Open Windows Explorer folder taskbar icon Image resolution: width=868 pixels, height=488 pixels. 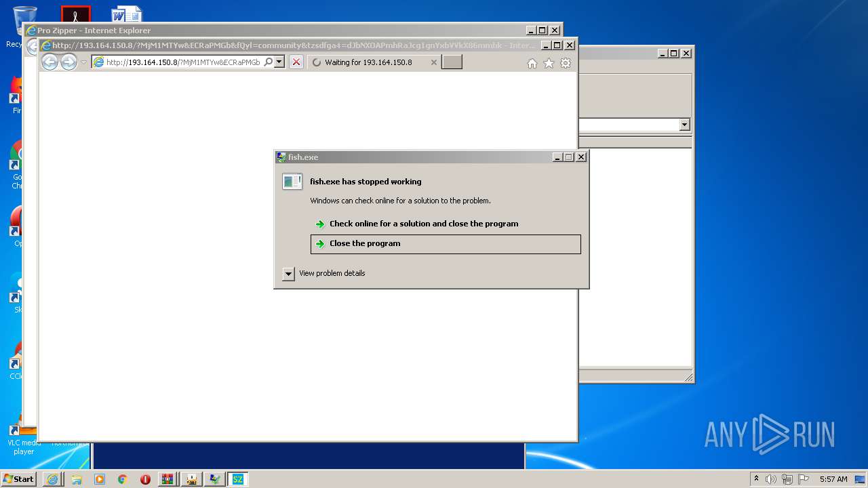(x=77, y=479)
